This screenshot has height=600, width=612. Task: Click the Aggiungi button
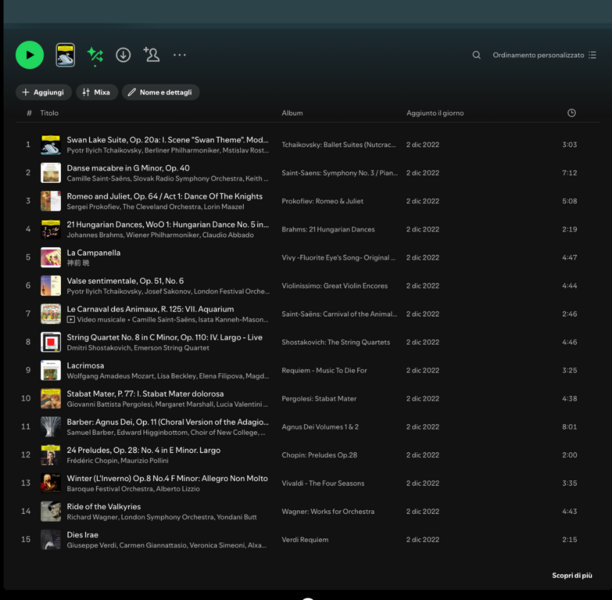(43, 92)
